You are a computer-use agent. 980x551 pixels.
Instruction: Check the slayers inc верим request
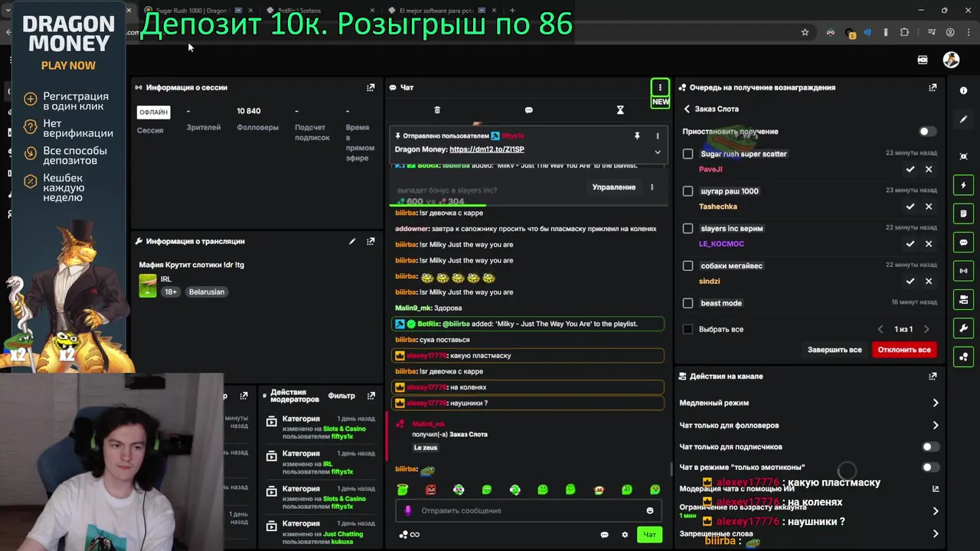[688, 228]
